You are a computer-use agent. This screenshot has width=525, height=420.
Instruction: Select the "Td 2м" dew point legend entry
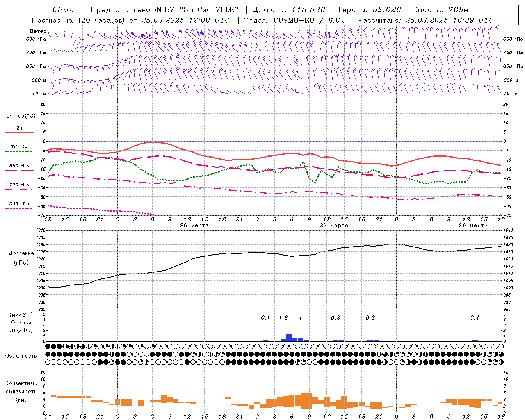click(x=19, y=147)
